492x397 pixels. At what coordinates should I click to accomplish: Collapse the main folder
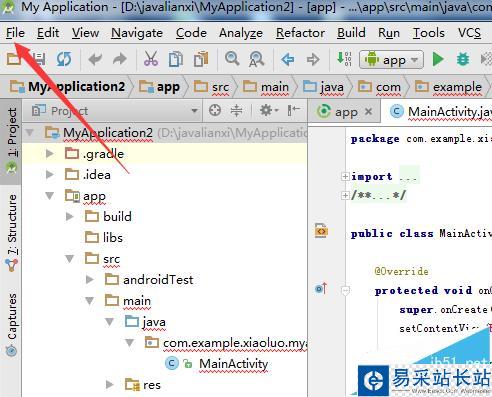(x=90, y=301)
